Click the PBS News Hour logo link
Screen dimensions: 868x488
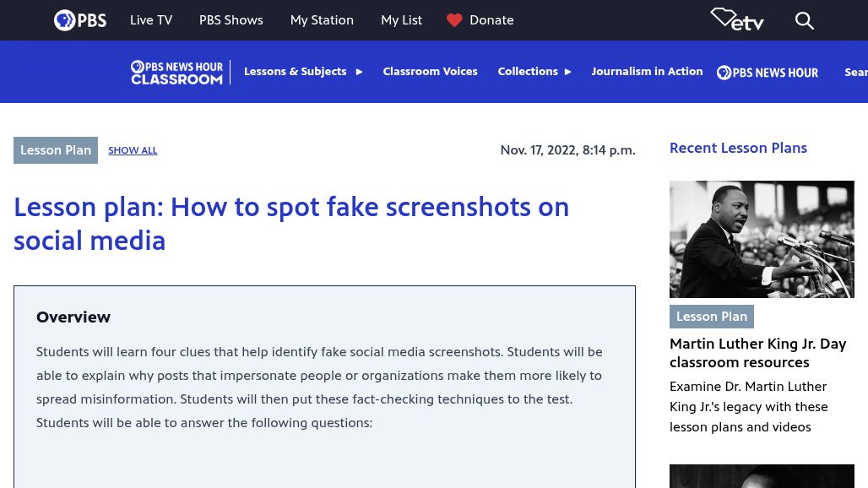coord(767,73)
